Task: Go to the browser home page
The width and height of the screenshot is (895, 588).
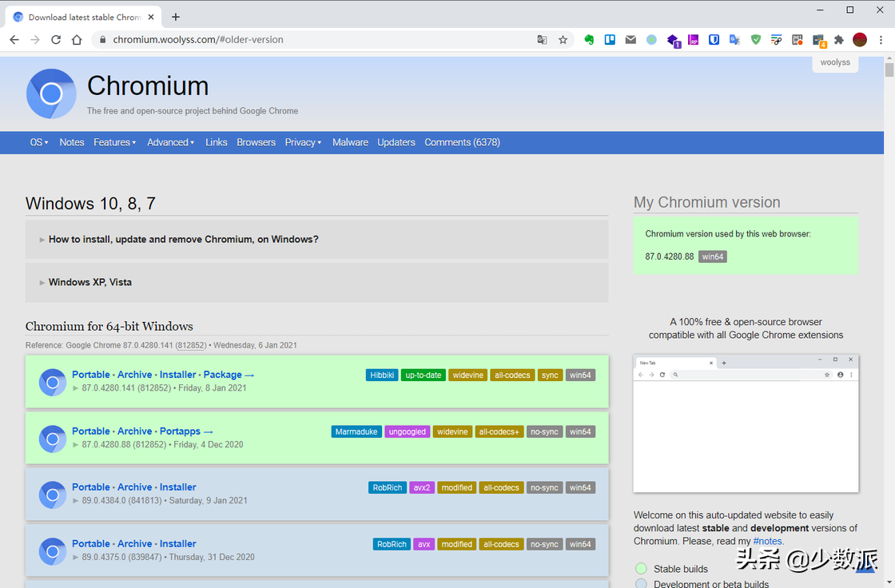Action: (x=77, y=40)
